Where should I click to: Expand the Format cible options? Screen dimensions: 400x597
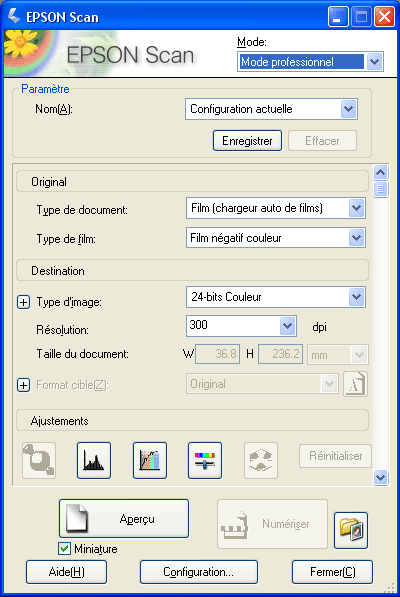[24, 385]
